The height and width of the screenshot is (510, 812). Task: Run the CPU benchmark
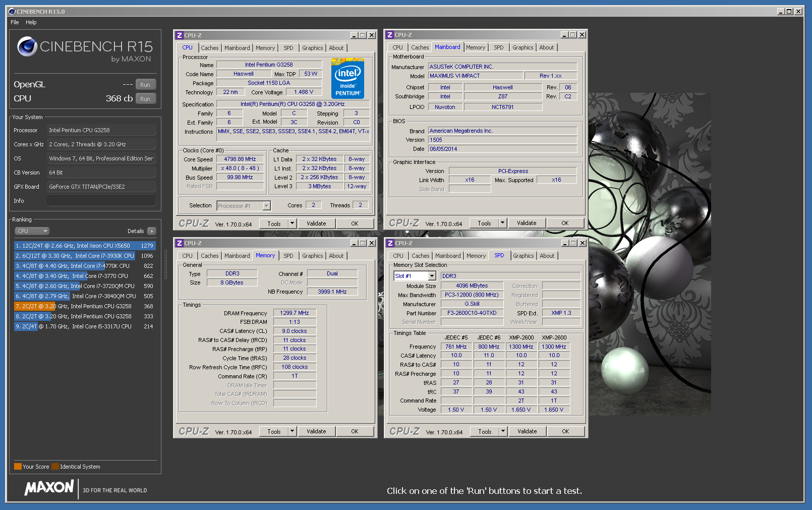tap(145, 99)
